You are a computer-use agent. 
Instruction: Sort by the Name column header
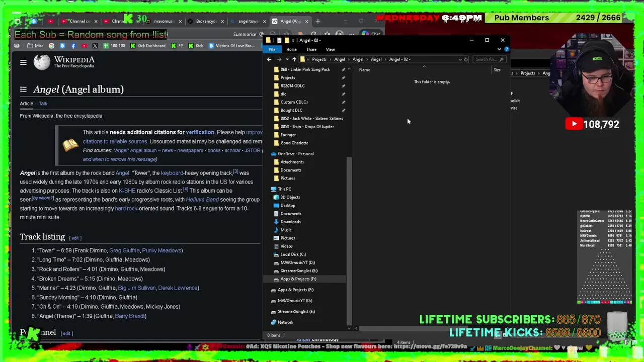[365, 70]
